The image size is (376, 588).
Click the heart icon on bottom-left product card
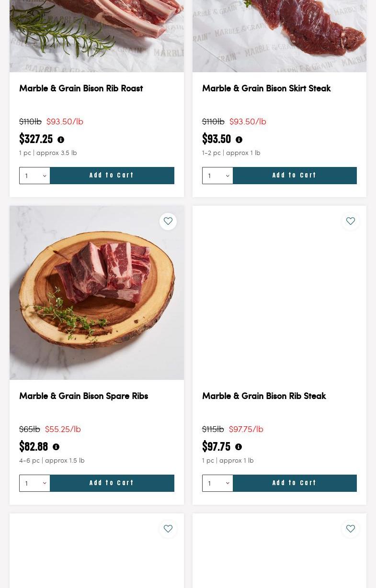tap(168, 529)
